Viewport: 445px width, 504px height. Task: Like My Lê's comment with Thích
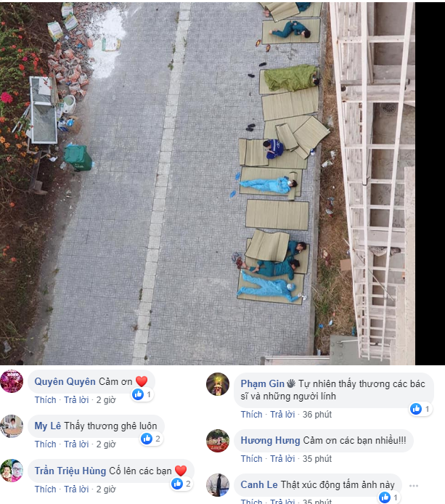(45, 444)
